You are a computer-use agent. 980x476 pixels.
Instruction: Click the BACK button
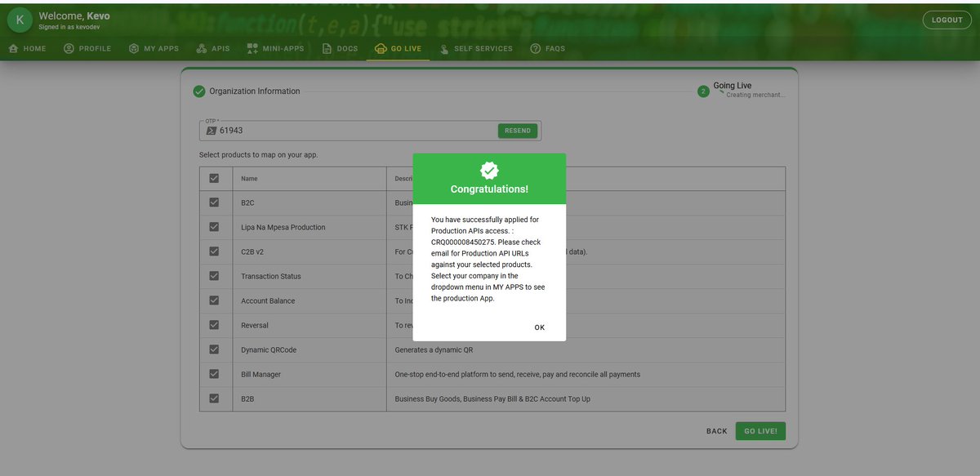716,431
